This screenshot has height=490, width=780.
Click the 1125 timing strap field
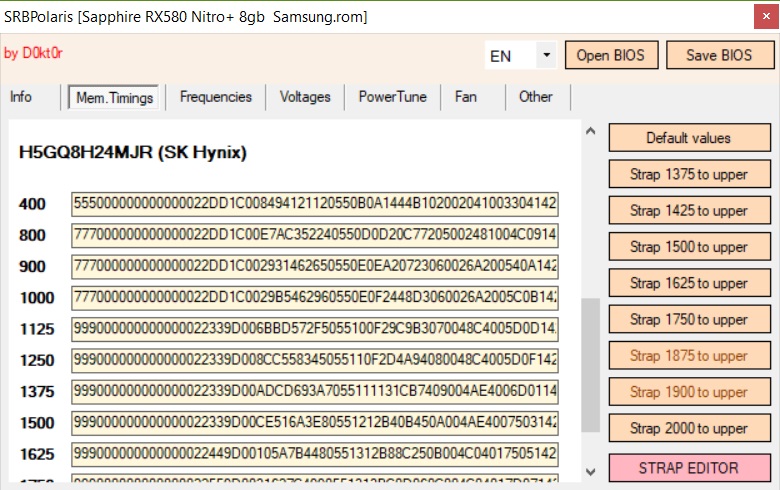(x=315, y=329)
